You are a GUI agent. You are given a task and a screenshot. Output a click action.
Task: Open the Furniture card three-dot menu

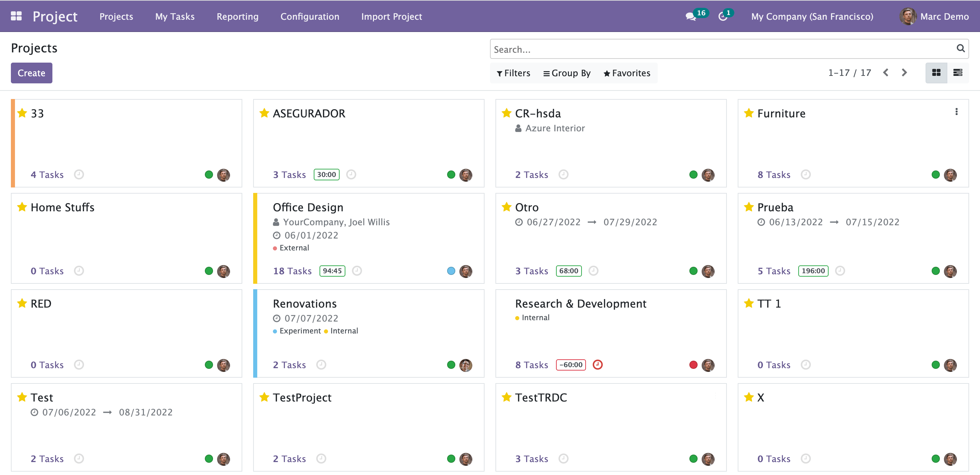click(x=957, y=112)
